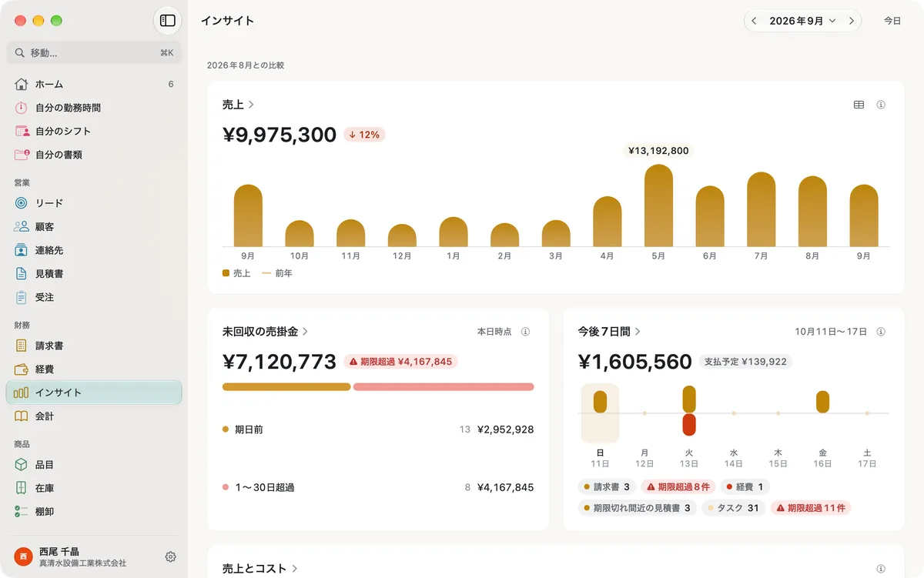Select the 5月 sales bar
This screenshot has width=924, height=578.
pos(658,205)
